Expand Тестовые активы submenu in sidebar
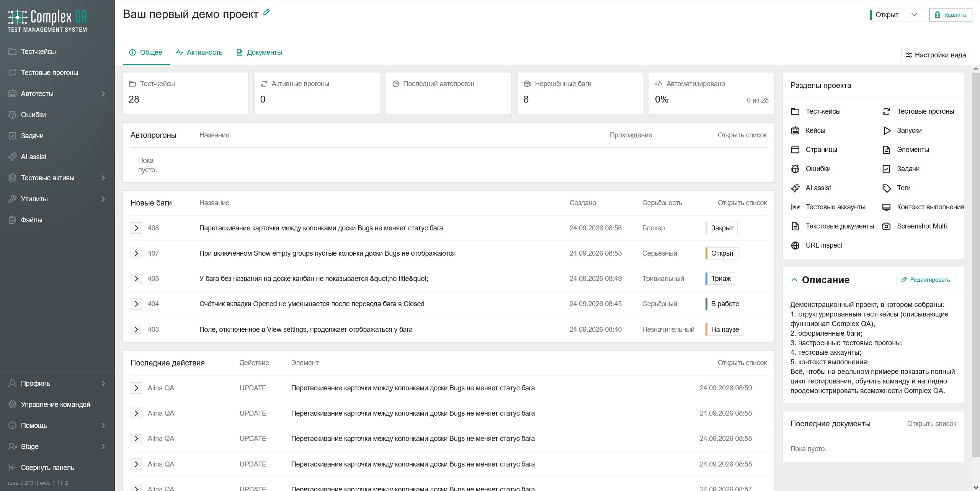This screenshot has height=491, width=980. coord(103,178)
